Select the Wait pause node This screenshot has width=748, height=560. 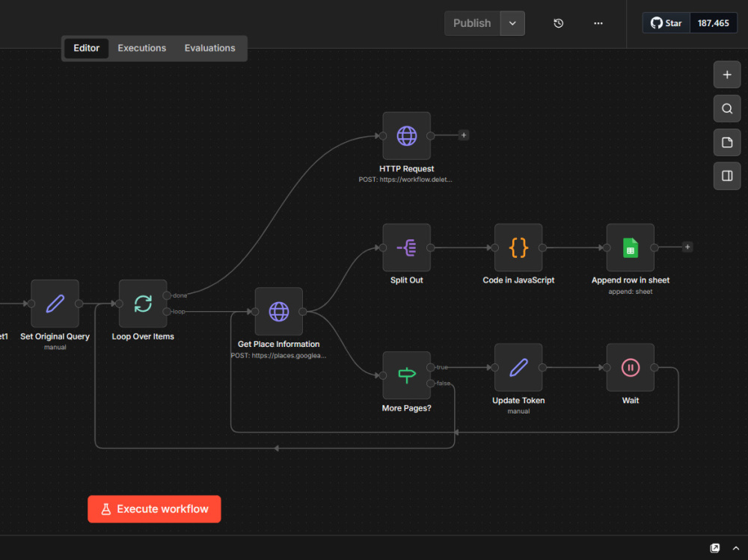click(x=630, y=367)
